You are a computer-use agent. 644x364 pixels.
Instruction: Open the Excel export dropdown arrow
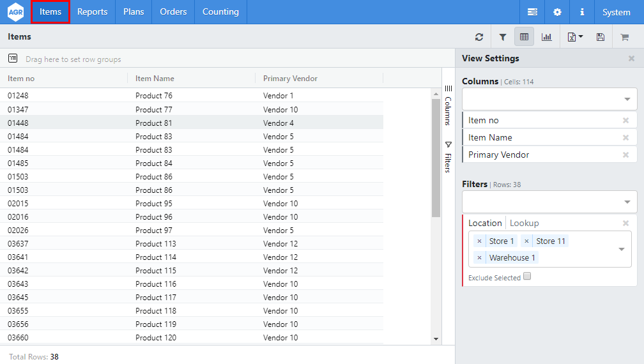(580, 37)
